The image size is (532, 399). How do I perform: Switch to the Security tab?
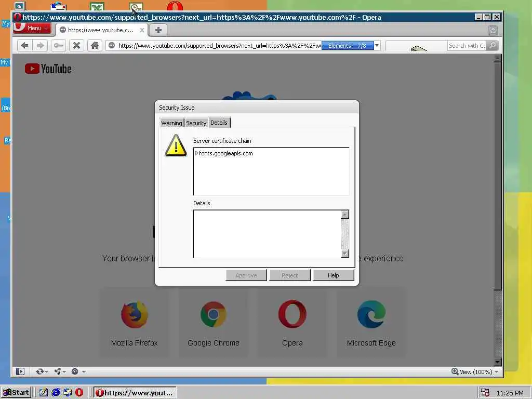tap(196, 123)
